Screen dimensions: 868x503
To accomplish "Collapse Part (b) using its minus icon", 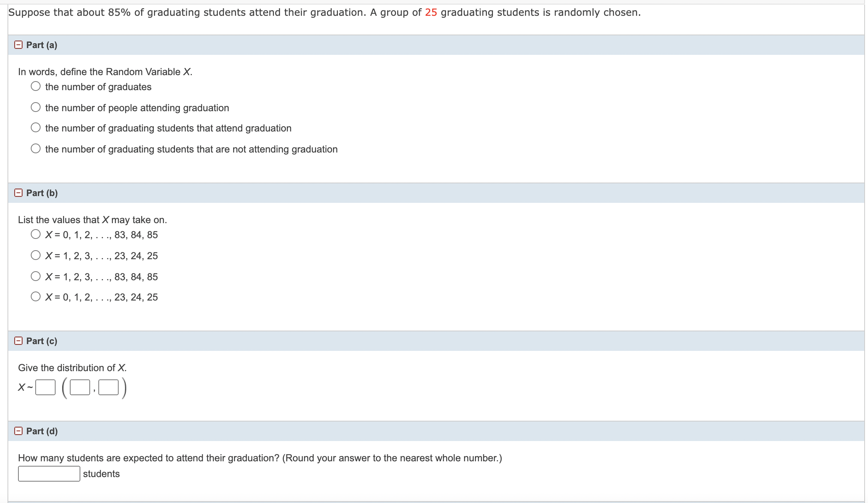I will coord(18,193).
